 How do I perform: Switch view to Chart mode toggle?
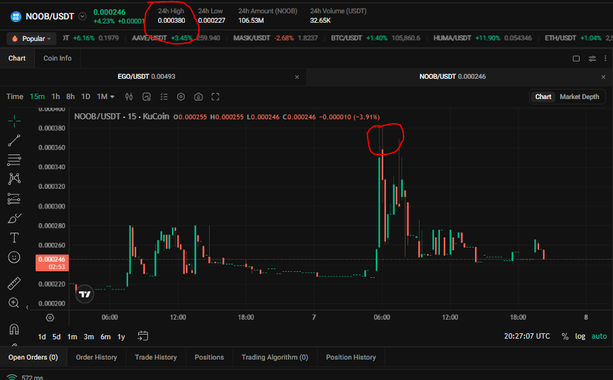[x=543, y=97]
